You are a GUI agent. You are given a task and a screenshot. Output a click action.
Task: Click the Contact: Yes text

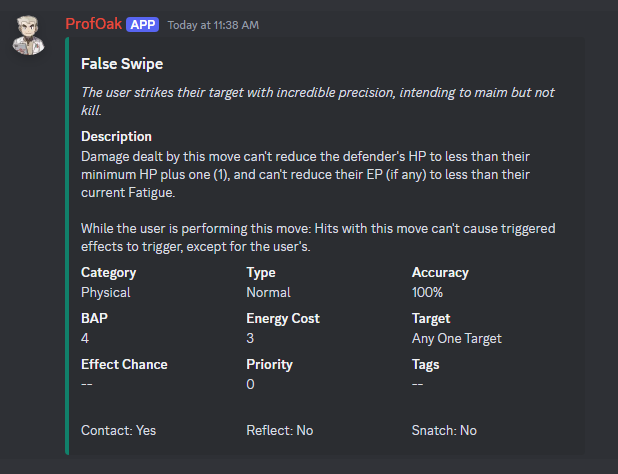118,430
